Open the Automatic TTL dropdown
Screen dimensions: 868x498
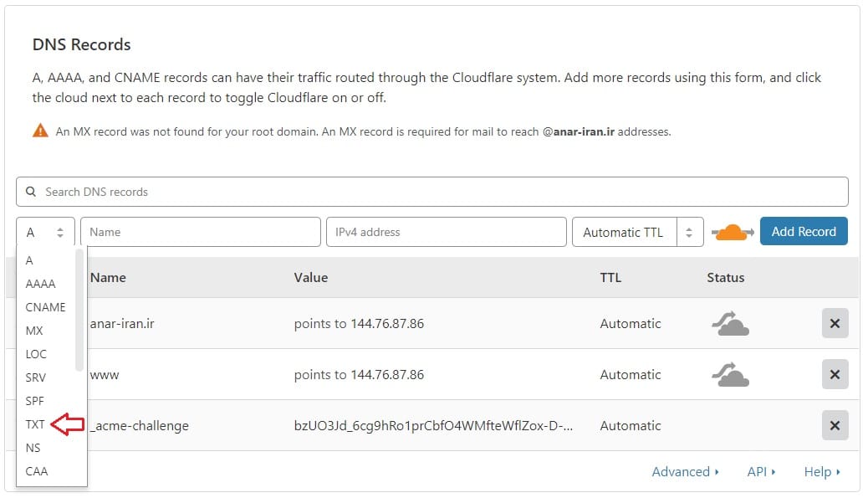(x=636, y=233)
